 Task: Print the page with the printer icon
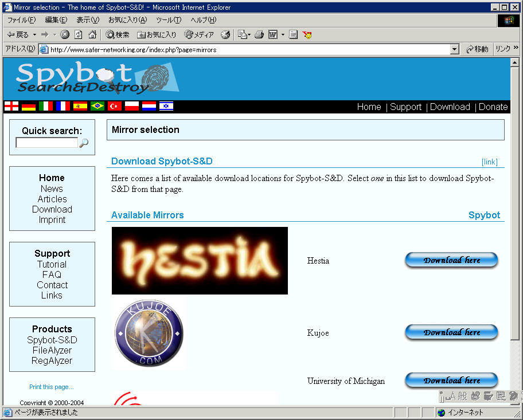coord(259,35)
